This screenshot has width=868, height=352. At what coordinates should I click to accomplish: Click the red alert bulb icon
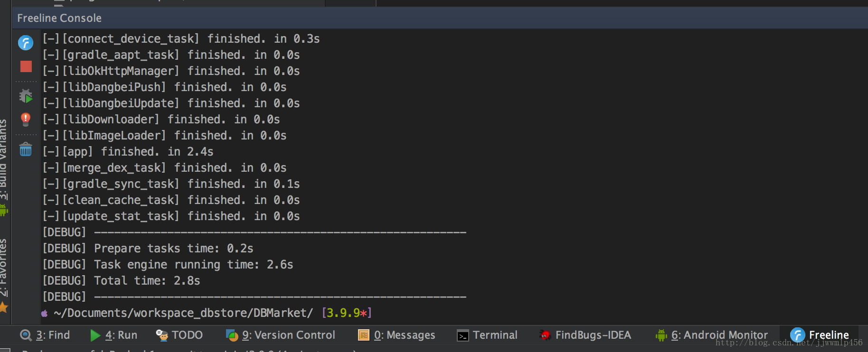[x=26, y=119]
